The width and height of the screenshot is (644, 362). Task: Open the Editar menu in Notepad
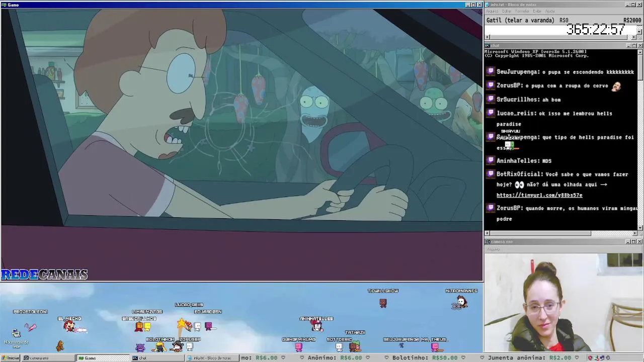(x=506, y=11)
